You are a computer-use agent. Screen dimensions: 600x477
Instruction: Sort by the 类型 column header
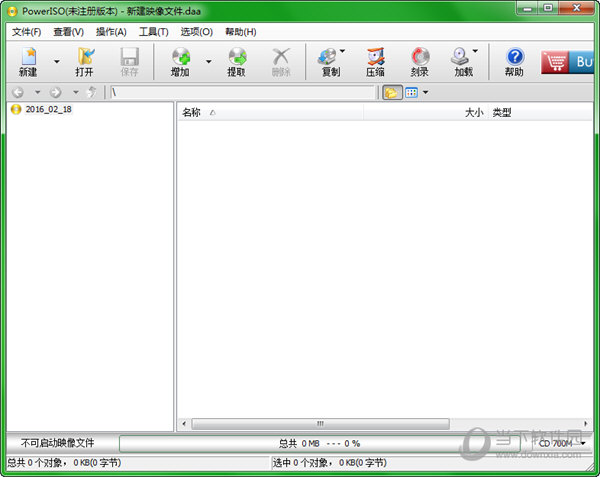tap(540, 112)
